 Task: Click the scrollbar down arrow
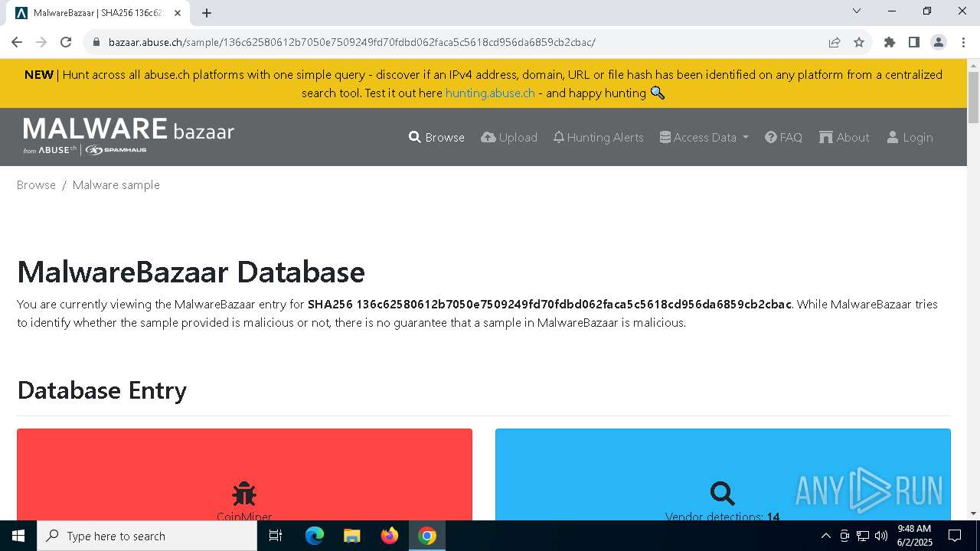[x=973, y=514]
